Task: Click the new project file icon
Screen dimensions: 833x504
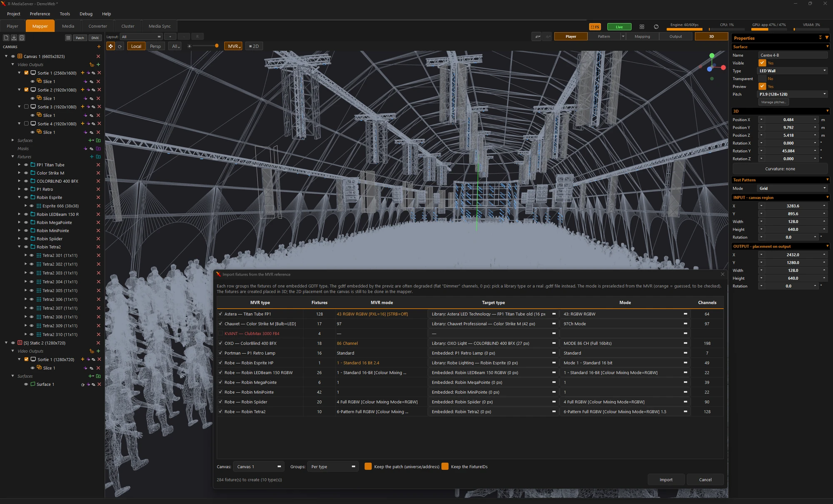Action: point(6,37)
